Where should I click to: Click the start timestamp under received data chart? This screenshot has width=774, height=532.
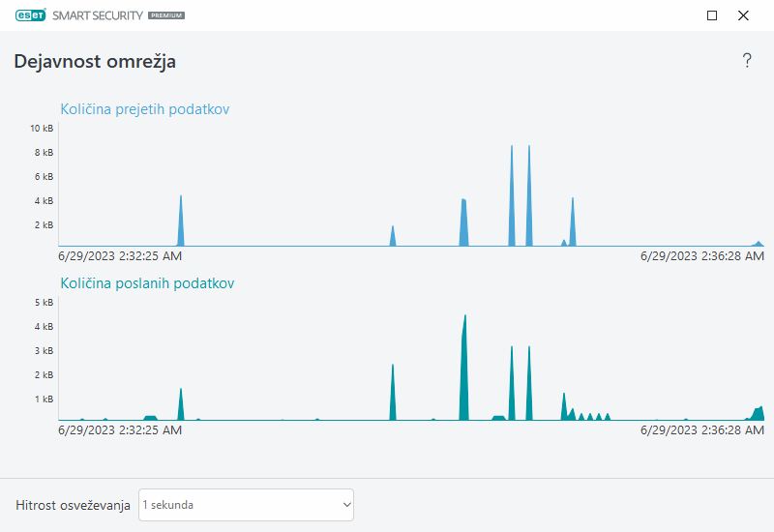pyautogui.click(x=120, y=256)
